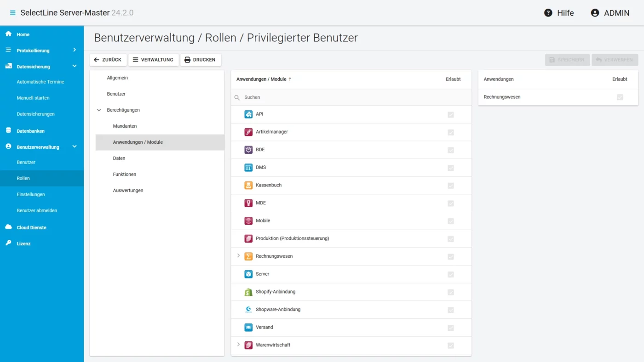Viewport: 644px width, 362px height.
Task: Collapse the Berechtigungen tree node
Action: 99,110
